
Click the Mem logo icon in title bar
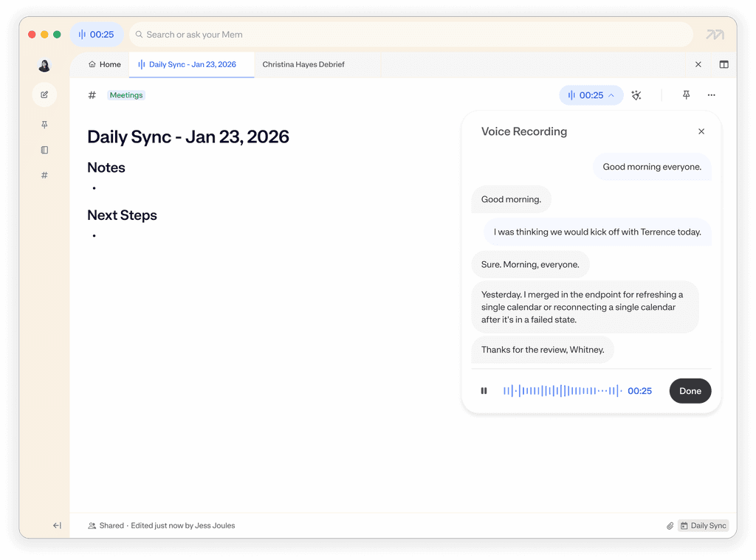tap(715, 35)
